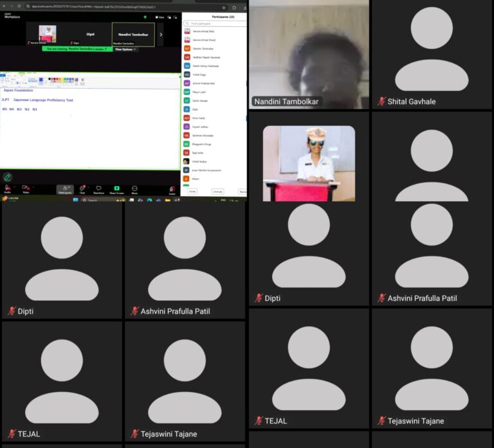The image size is (494, 448).
Task: Click the Leave meeting icon
Action: [172, 190]
